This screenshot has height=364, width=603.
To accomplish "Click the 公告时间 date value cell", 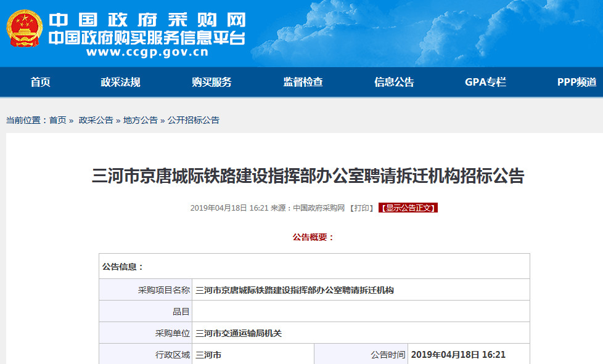I will point(458,355).
